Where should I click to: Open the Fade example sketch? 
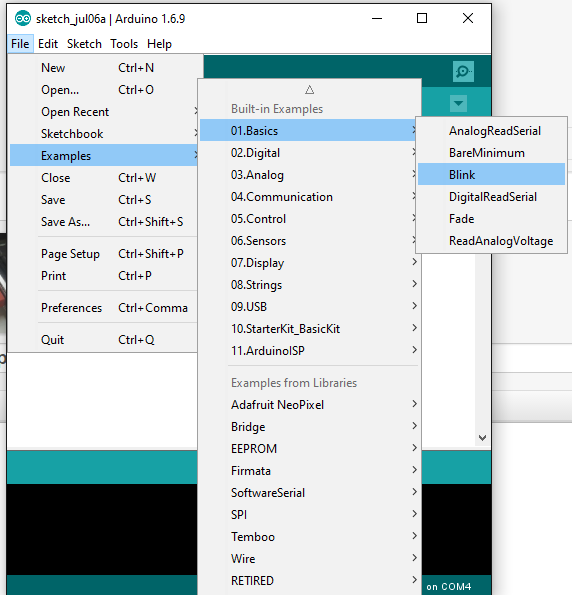[492, 219]
